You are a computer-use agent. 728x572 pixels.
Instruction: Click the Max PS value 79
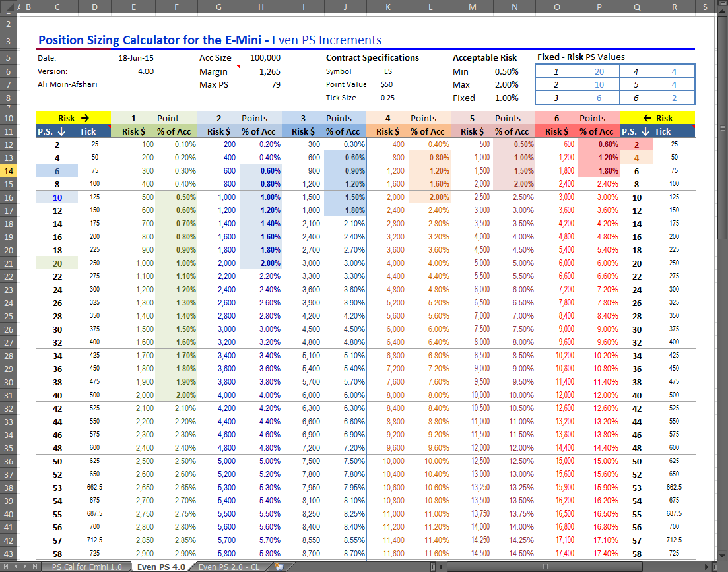(x=276, y=84)
